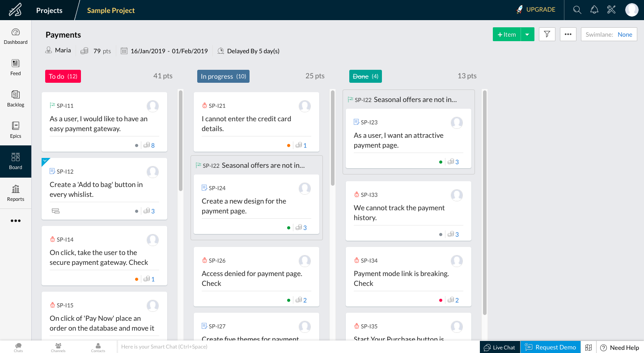Open the search magnifier icon
The width and height of the screenshot is (644, 353).
point(577,10)
